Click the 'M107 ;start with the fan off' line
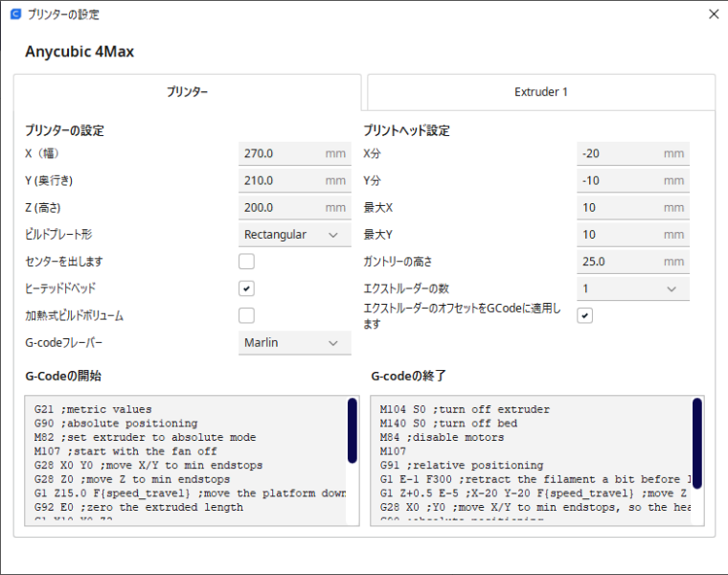728x575 pixels. (x=125, y=451)
